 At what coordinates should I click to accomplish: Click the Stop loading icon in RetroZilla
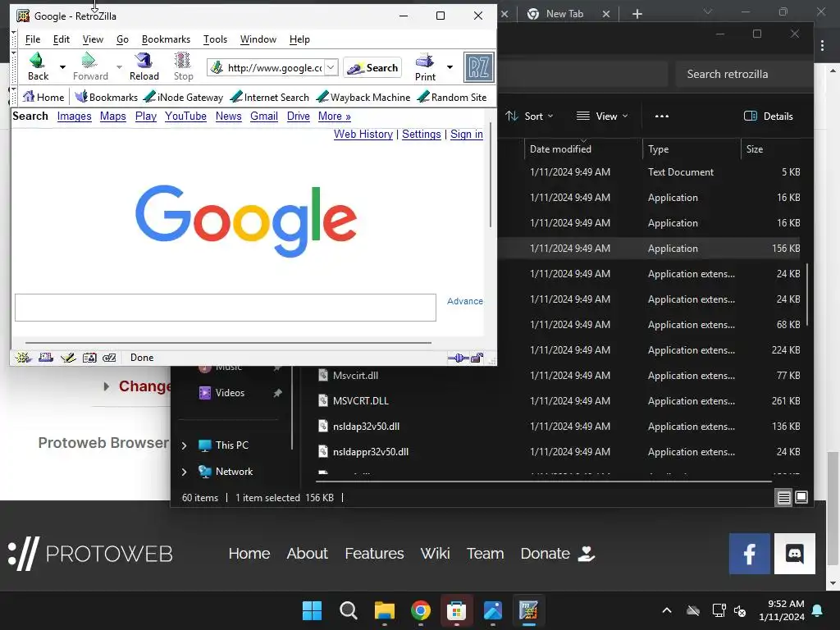[x=183, y=67]
